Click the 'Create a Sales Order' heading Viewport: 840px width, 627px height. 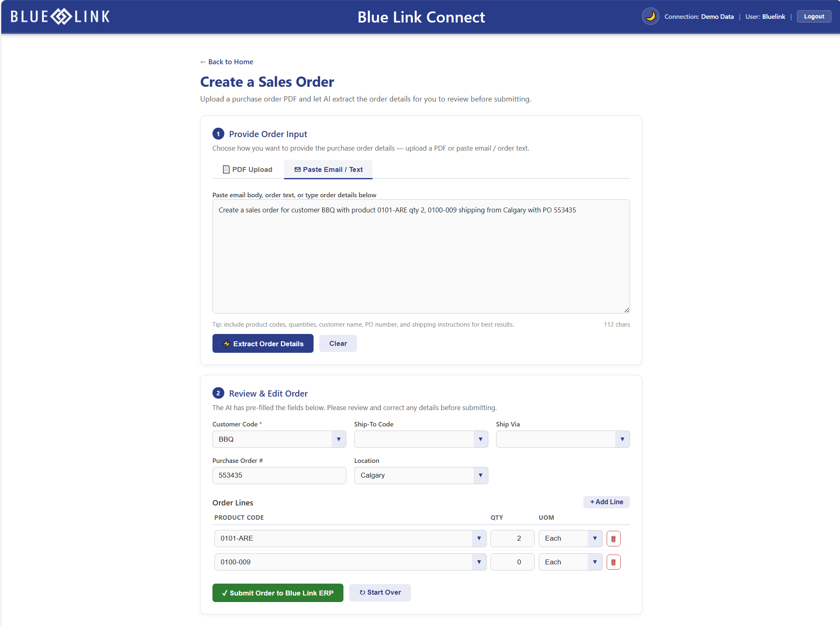click(267, 82)
